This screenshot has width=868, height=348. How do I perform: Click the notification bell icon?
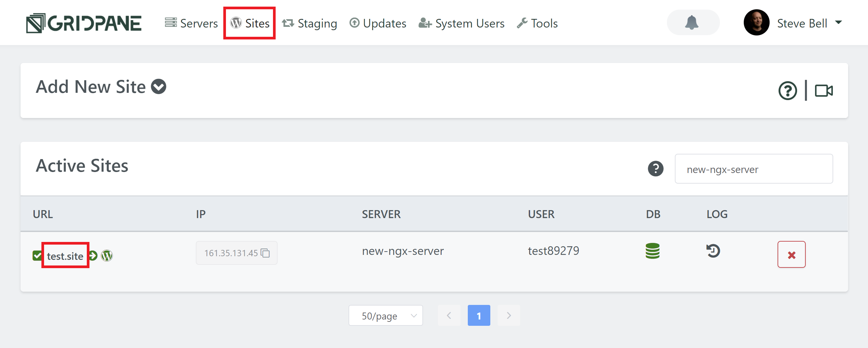point(692,23)
